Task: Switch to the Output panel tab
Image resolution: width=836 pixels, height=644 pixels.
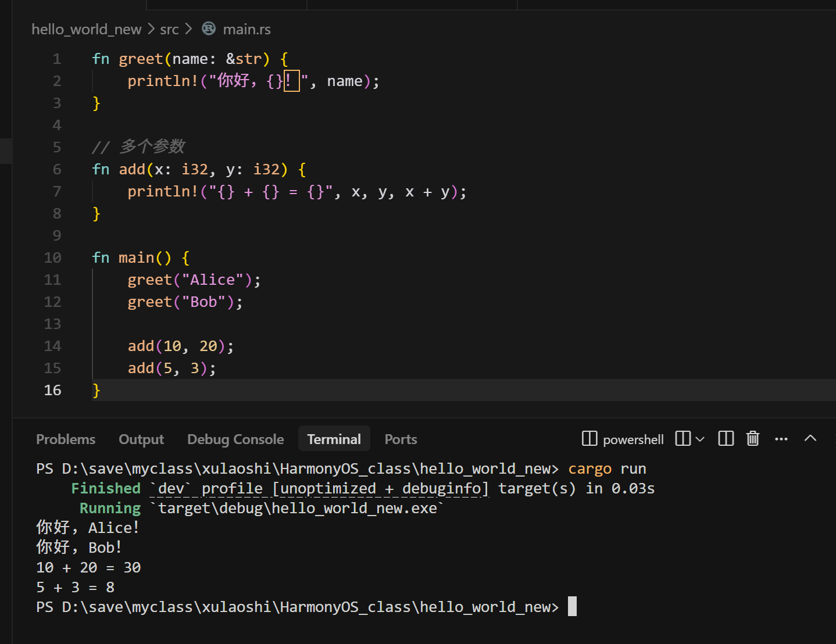Action: 141,439
